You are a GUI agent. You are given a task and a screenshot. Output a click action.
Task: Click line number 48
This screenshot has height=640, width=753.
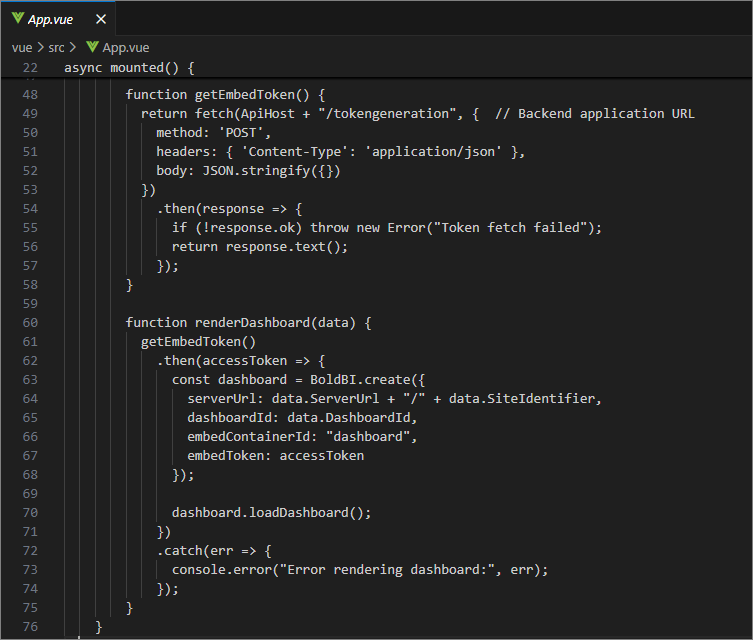click(x=30, y=95)
